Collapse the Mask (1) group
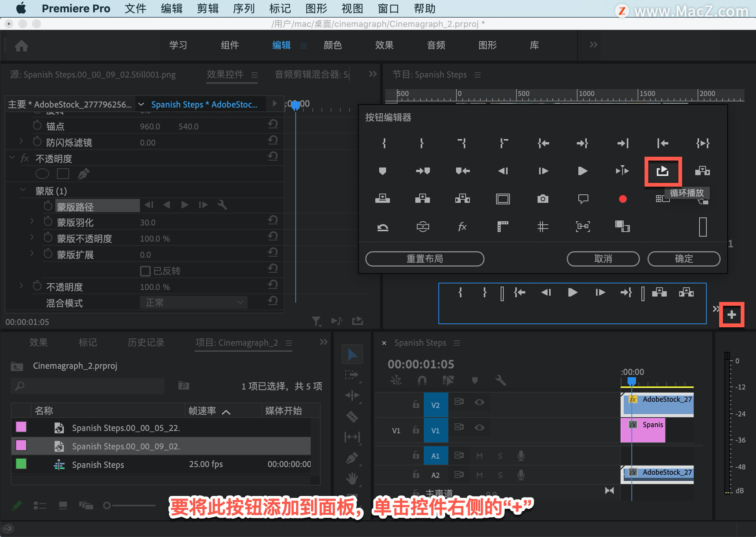 23,190
